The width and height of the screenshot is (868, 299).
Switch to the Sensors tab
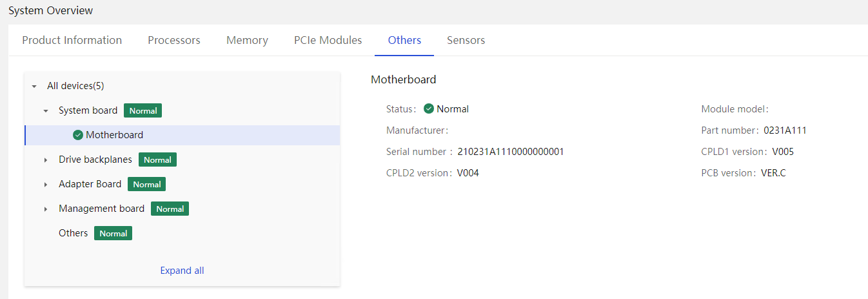point(466,40)
